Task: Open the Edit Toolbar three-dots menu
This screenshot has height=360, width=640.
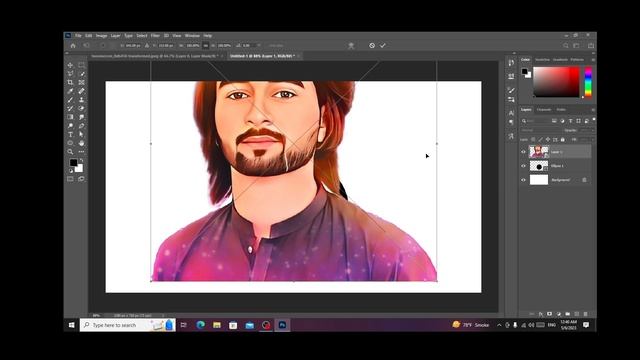Action: coord(82,151)
